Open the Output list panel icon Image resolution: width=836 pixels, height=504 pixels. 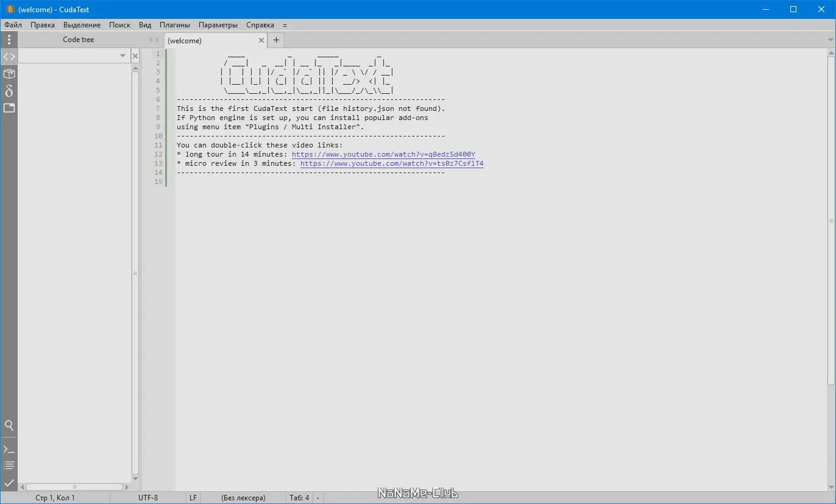(9, 466)
